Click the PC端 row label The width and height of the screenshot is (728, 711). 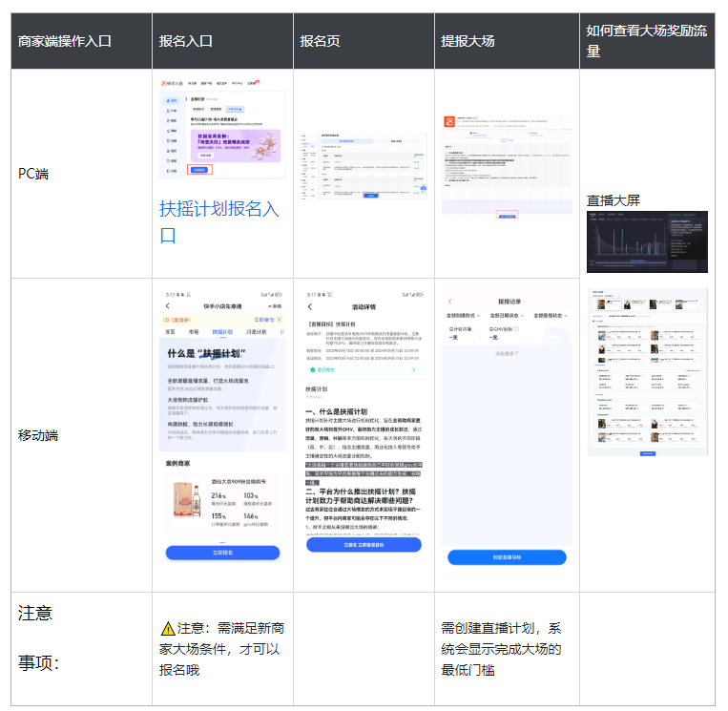[x=33, y=174]
